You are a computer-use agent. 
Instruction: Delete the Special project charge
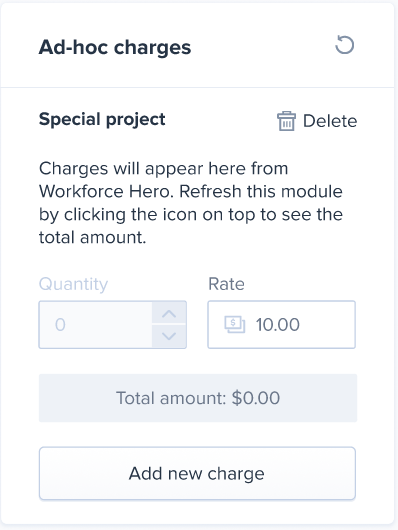pos(317,121)
